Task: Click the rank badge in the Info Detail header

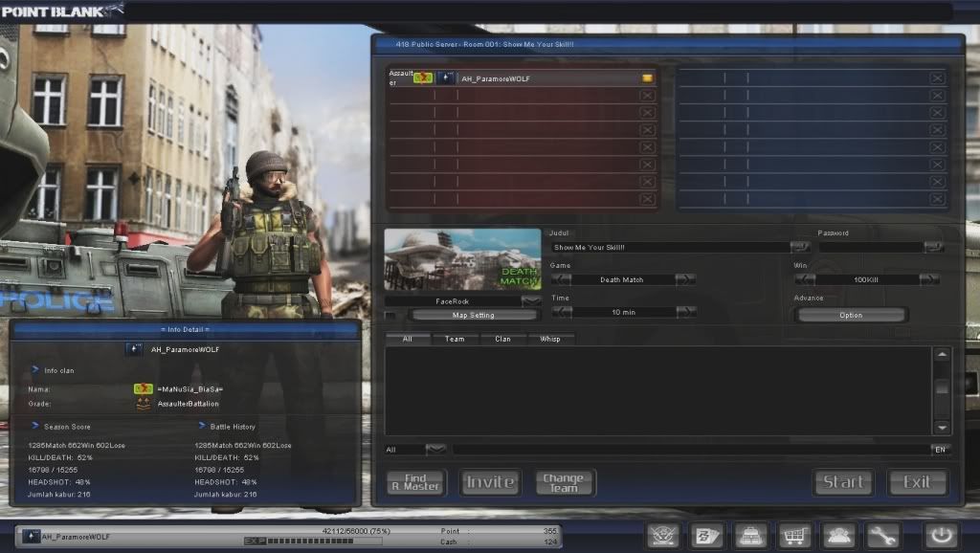Action: [x=134, y=349]
